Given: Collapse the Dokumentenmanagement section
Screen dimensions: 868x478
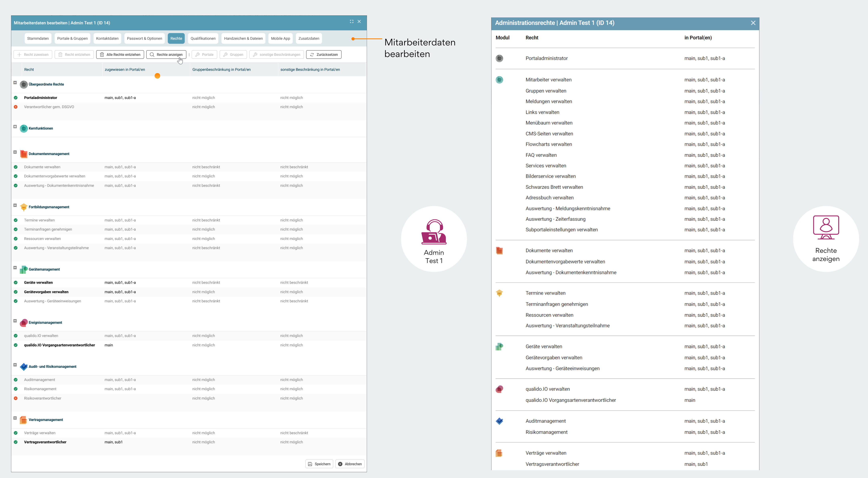Looking at the screenshot, I should 15,152.
